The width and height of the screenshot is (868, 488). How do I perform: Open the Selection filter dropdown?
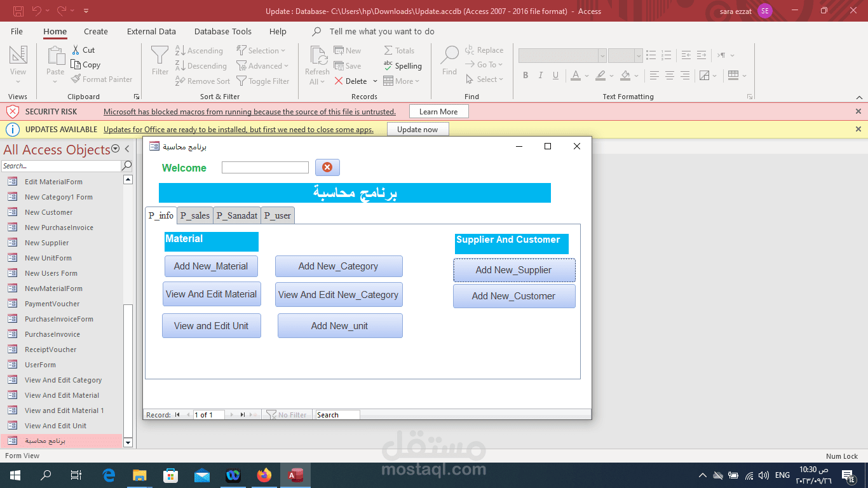click(261, 51)
